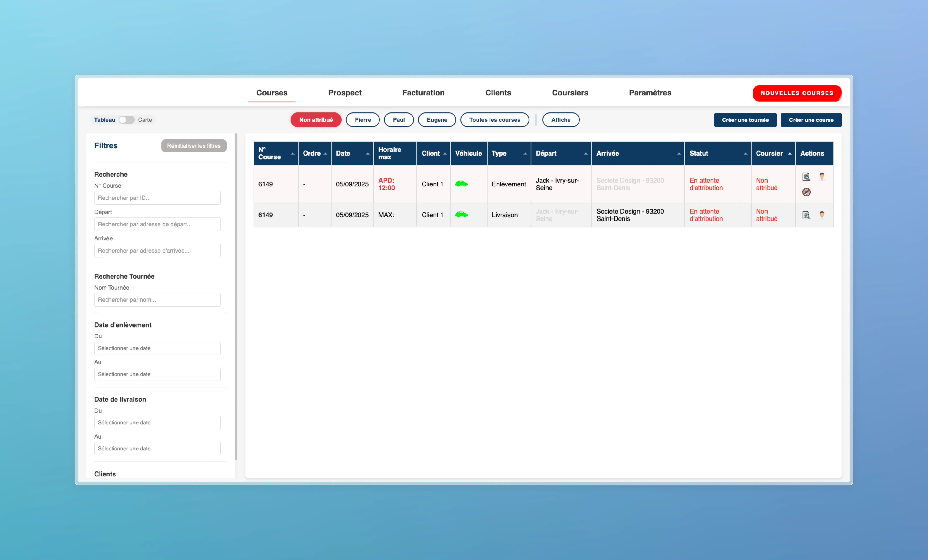Open the Coursiers tab

(569, 93)
